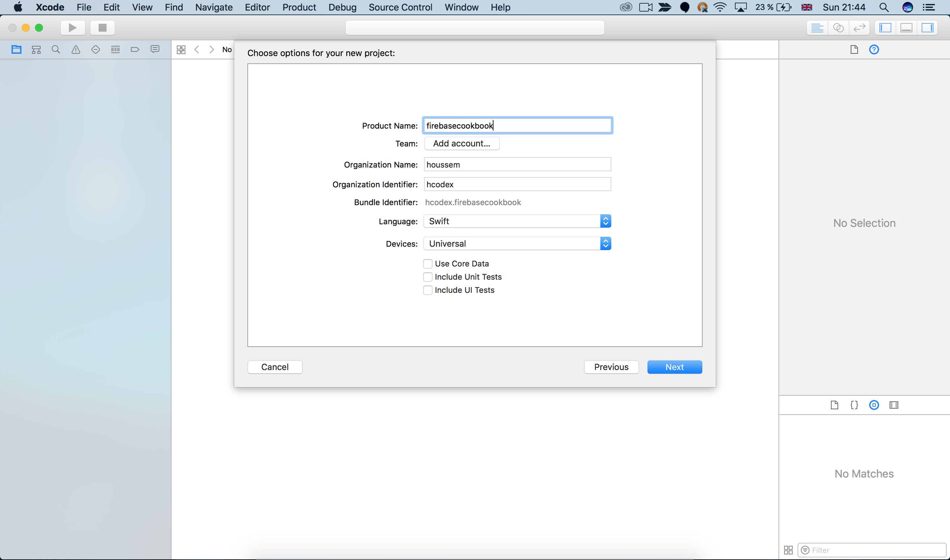Open the Symbol navigator icon
The width and height of the screenshot is (950, 560).
pyautogui.click(x=36, y=49)
